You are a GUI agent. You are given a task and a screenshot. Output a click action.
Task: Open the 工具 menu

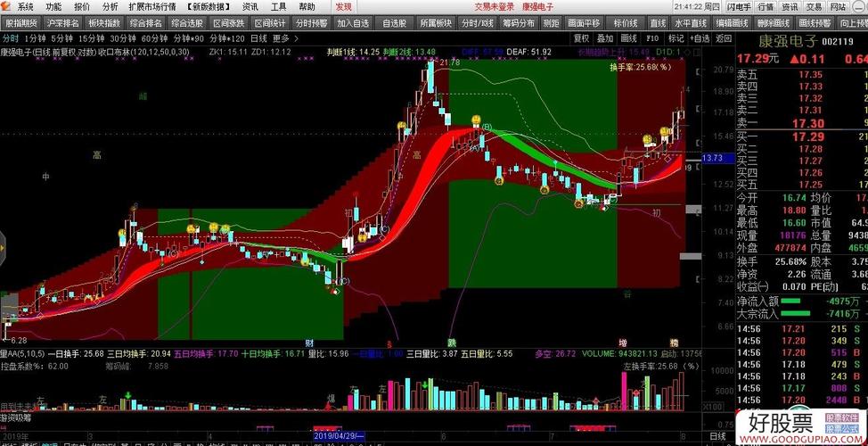[278, 7]
